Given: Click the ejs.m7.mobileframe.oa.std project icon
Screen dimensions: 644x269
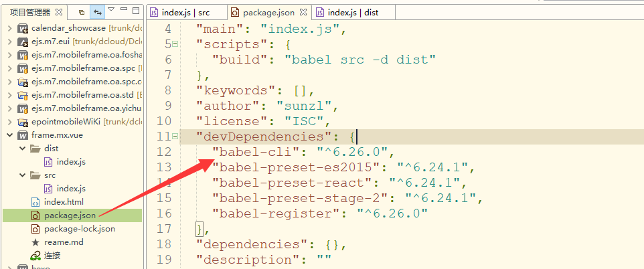Looking at the screenshot, I should coord(23,95).
